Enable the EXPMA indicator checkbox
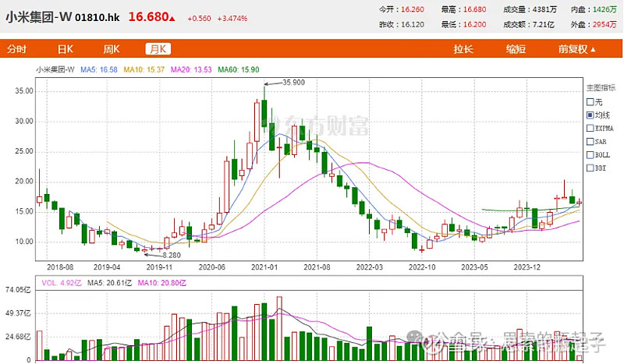The height and width of the screenshot is (364, 624). click(x=590, y=129)
